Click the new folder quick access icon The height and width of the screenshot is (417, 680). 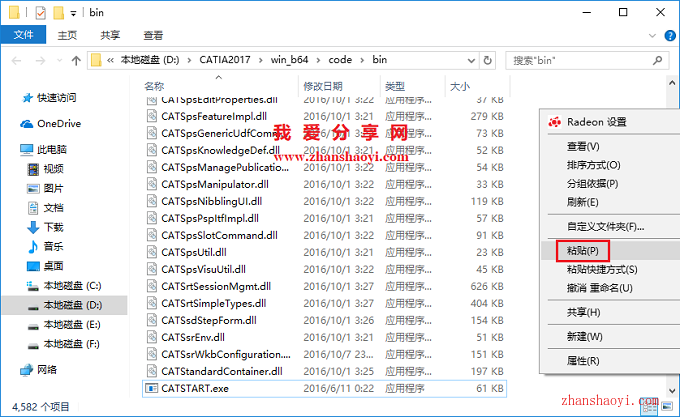(x=59, y=13)
